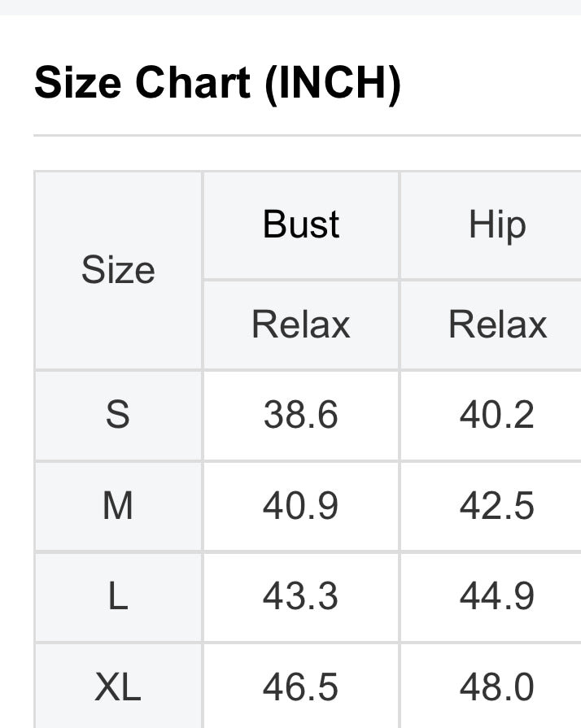Click the gray strip above the heading

click(290, 7)
